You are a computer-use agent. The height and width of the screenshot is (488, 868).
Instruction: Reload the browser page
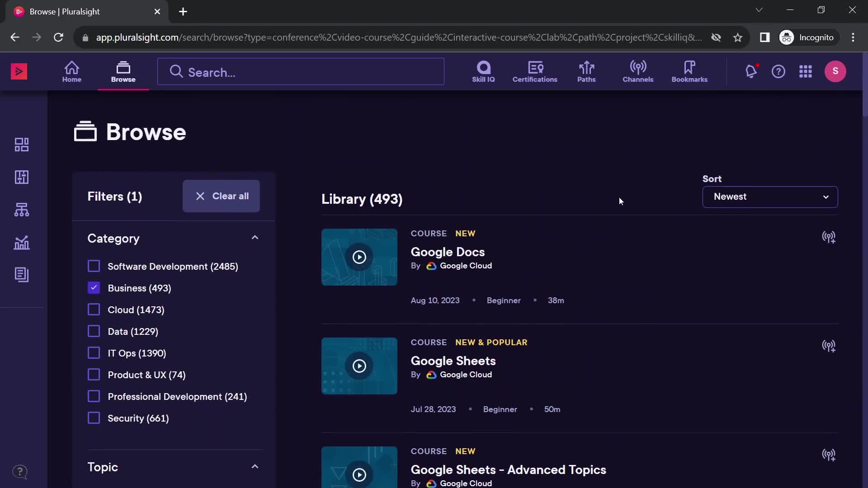[58, 38]
